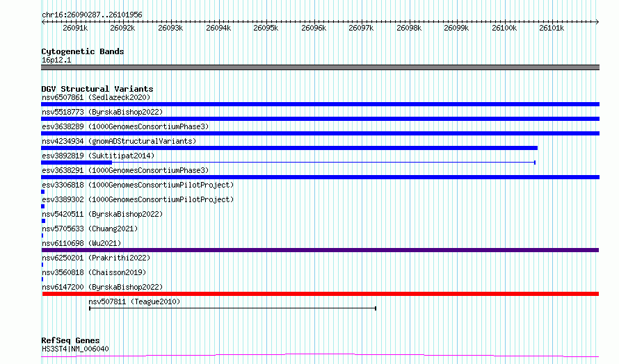Click the 26101k ruler label
The height and width of the screenshot is (364, 619).
[552, 28]
